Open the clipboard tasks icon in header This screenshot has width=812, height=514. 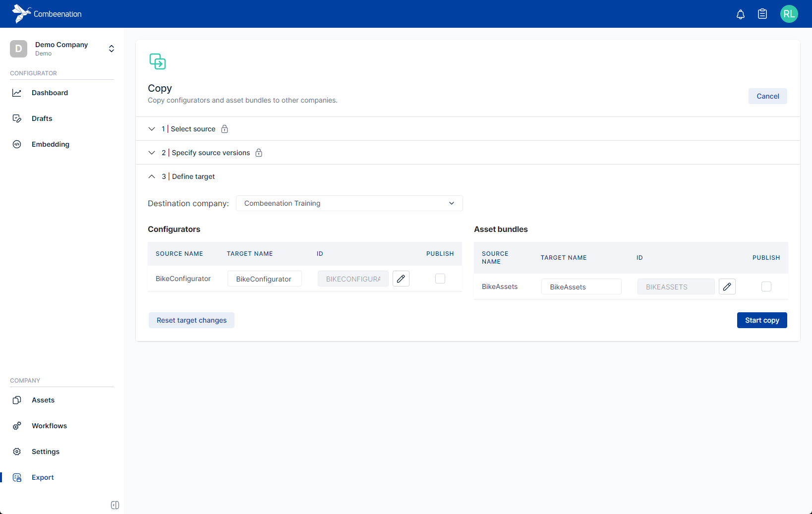(762, 14)
